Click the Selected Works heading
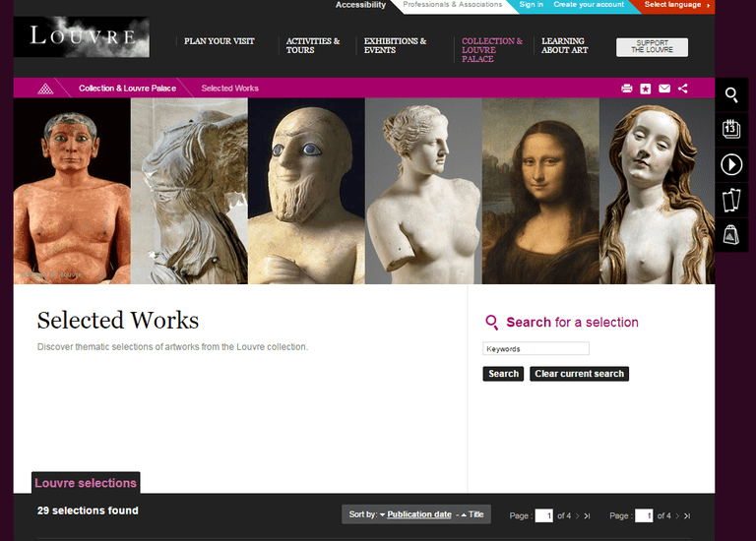The width and height of the screenshot is (756, 541). [118, 321]
